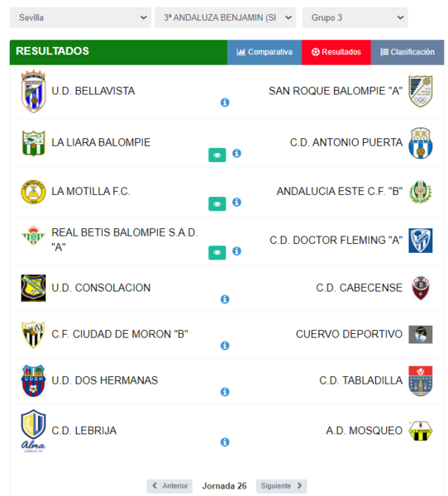Image resolution: width=448 pixels, height=496 pixels.
Task: Go to Anterior jornada
Action: pos(169,486)
